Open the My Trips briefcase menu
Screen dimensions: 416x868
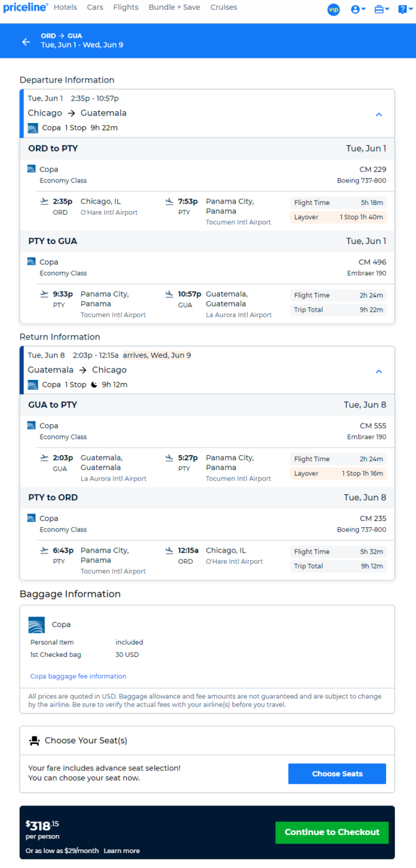382,9
